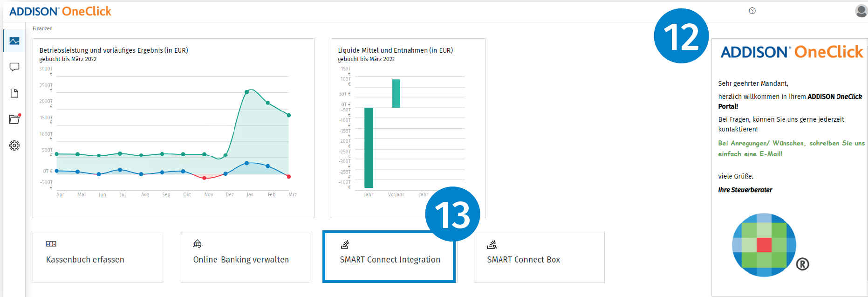Click the green Jan peak data point
Viewport: 868px width, 297px height.
click(246, 92)
